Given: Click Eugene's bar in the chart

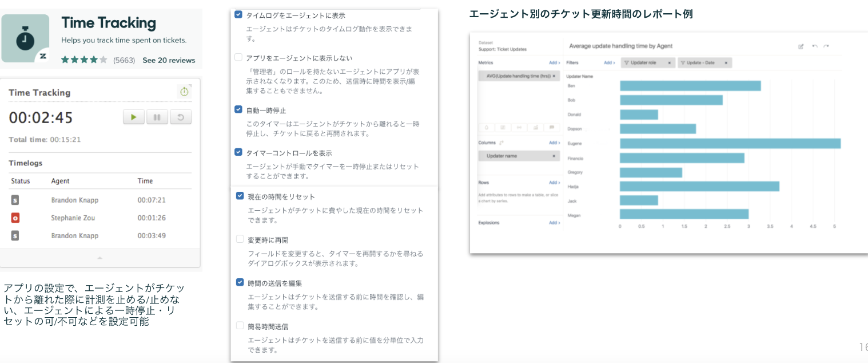Looking at the screenshot, I should (x=730, y=144).
